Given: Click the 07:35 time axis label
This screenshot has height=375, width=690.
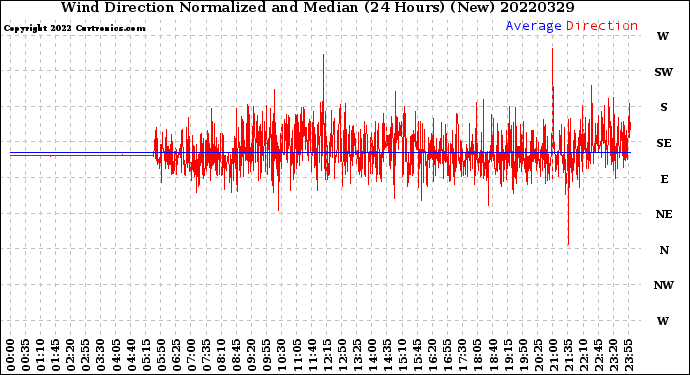Looking at the screenshot, I should click(x=206, y=356).
